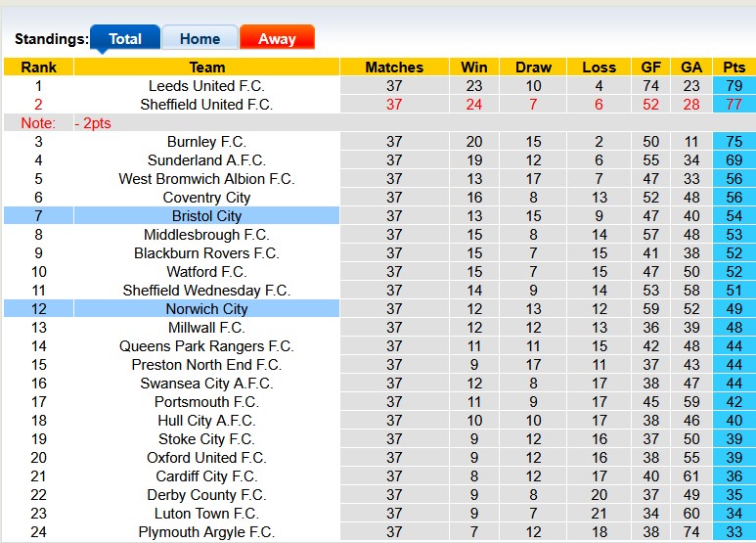The width and height of the screenshot is (756, 543).
Task: Switch to the Total standings tab
Action: 125,39
